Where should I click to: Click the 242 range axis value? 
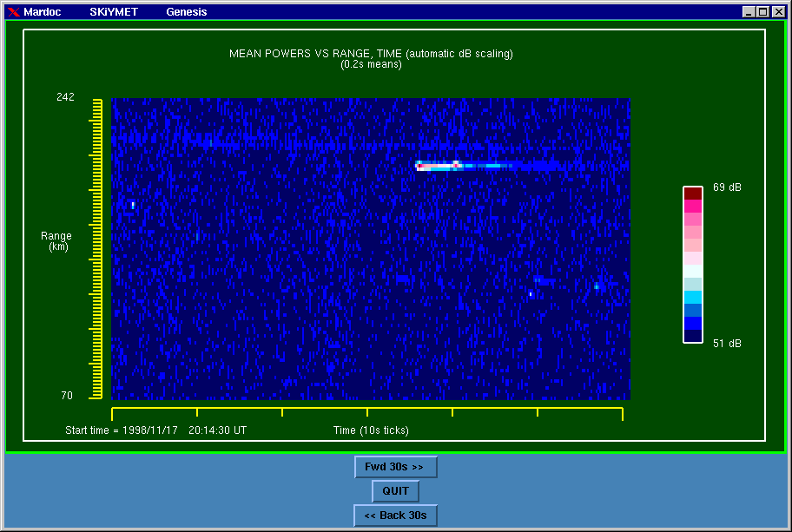[x=65, y=97]
